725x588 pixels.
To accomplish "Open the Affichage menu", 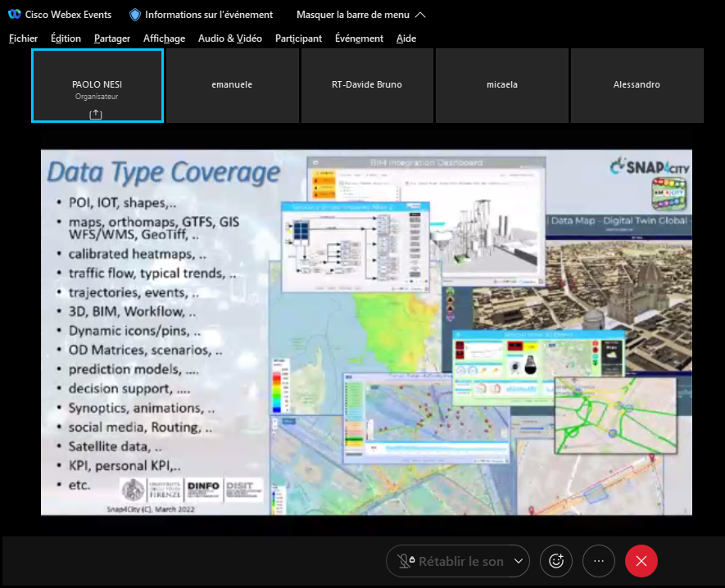I will pos(164,38).
